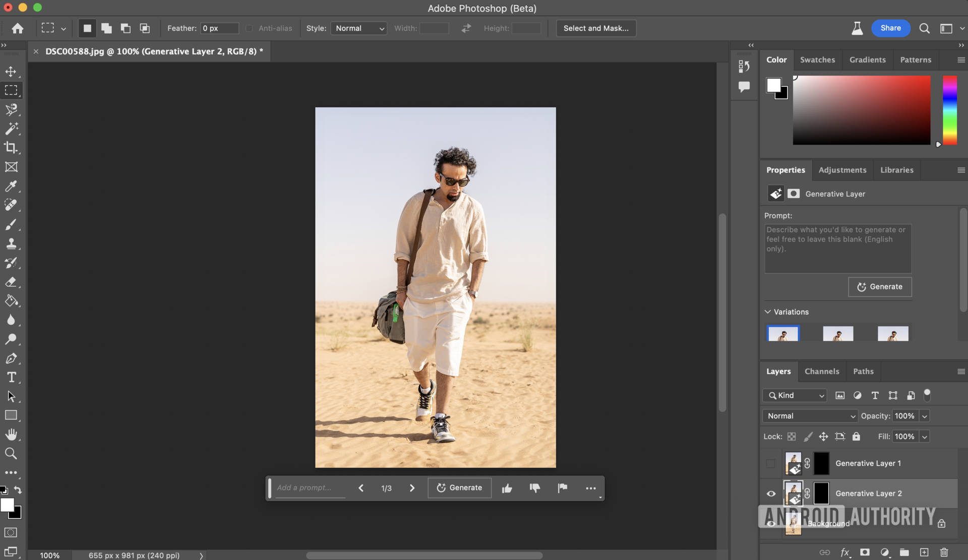Click the Share button
Screen dimensions: 968x560
(890, 28)
